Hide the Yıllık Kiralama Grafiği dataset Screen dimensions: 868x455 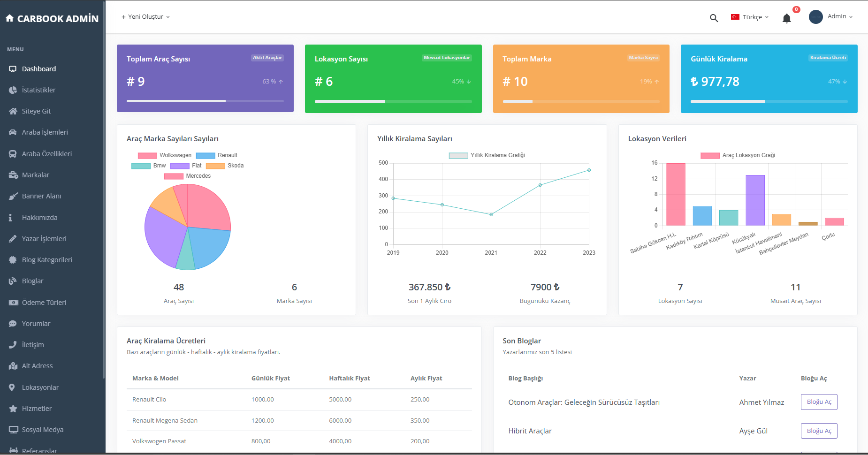point(487,155)
